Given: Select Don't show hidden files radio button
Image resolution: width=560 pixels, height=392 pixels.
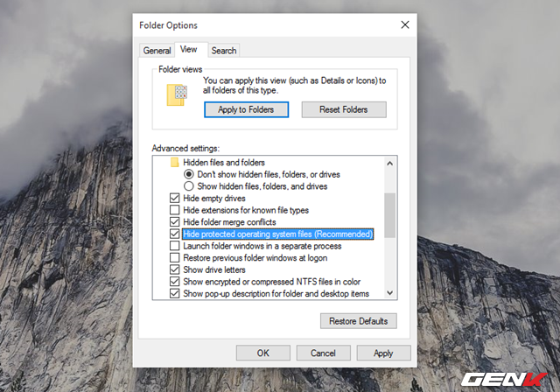Looking at the screenshot, I should (189, 174).
